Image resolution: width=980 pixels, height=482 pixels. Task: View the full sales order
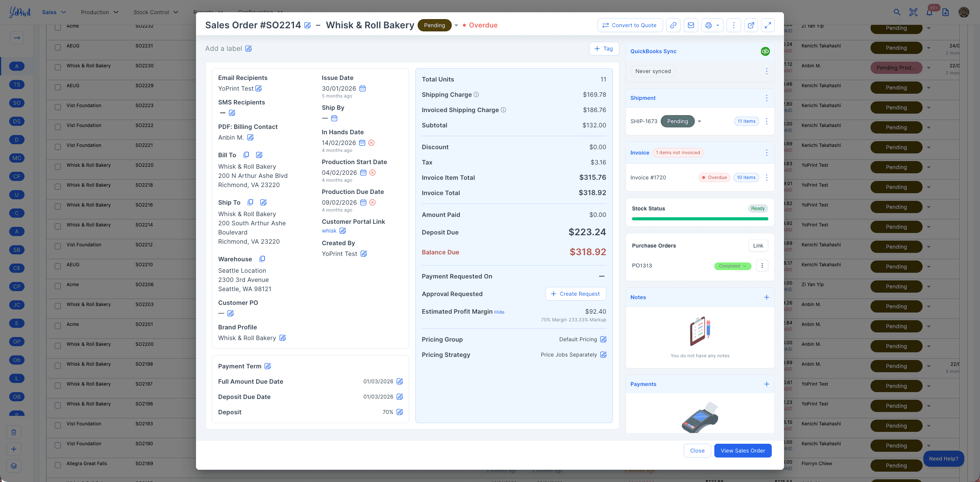(x=743, y=451)
